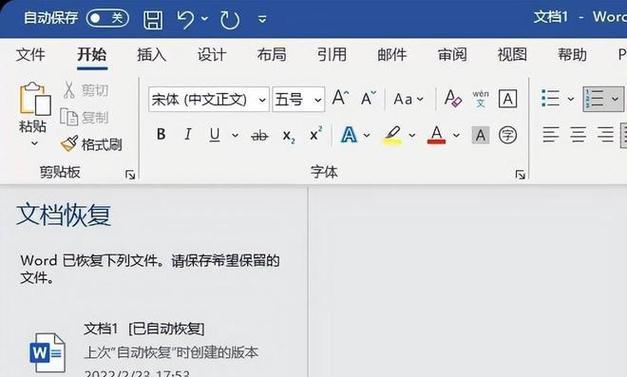The width and height of the screenshot is (627, 377).
Task: Open Change Case (Aa) menu
Action: click(408, 99)
